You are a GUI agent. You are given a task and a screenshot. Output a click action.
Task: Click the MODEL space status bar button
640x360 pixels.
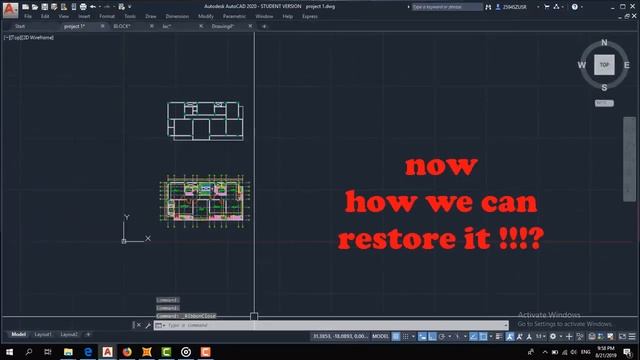[x=380, y=336]
